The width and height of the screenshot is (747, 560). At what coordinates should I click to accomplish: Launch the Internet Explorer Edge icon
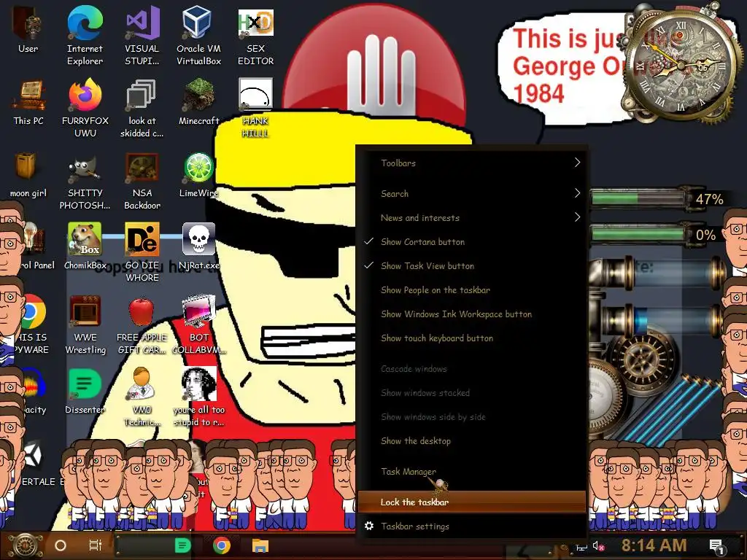click(85, 35)
